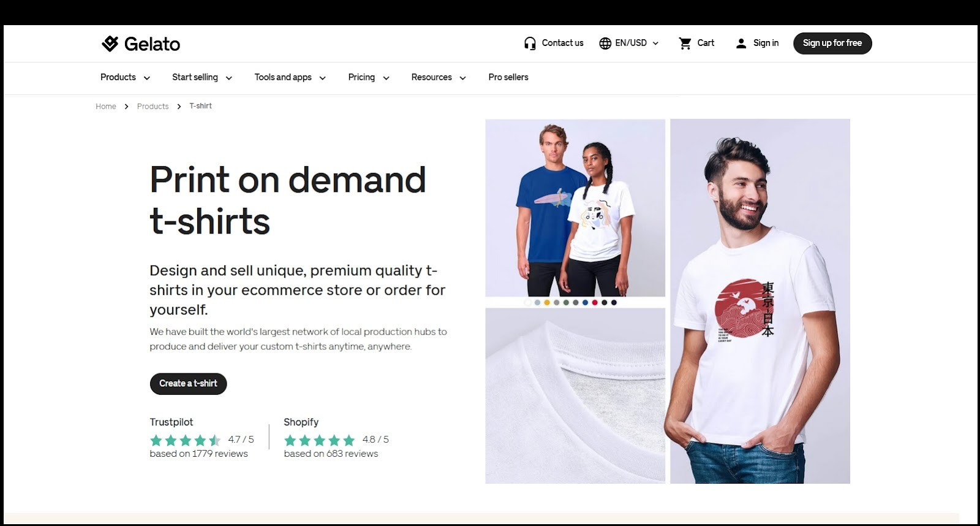Select the red t-shirt color swatch

[x=595, y=302]
